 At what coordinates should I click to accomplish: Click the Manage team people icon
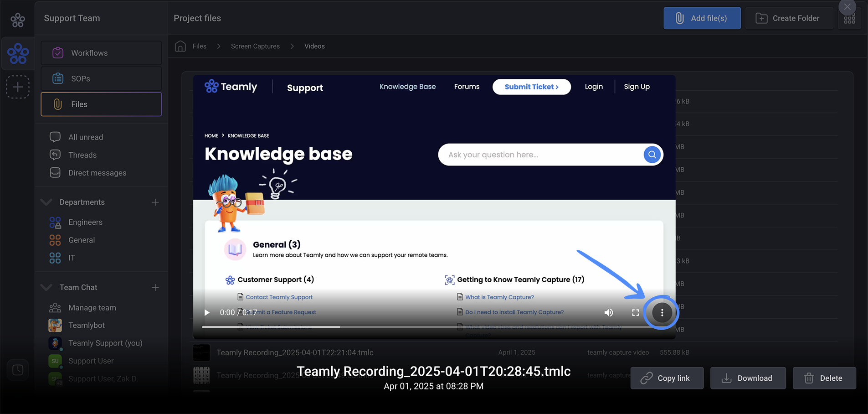[55, 308]
